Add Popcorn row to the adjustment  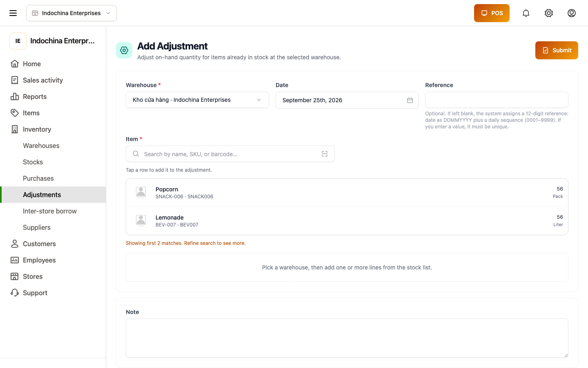click(x=347, y=193)
